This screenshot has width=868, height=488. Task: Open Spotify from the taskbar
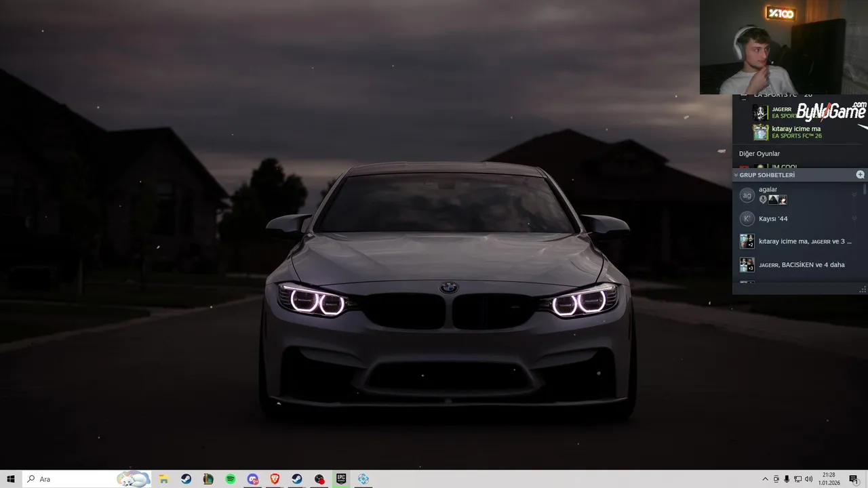pos(231,479)
